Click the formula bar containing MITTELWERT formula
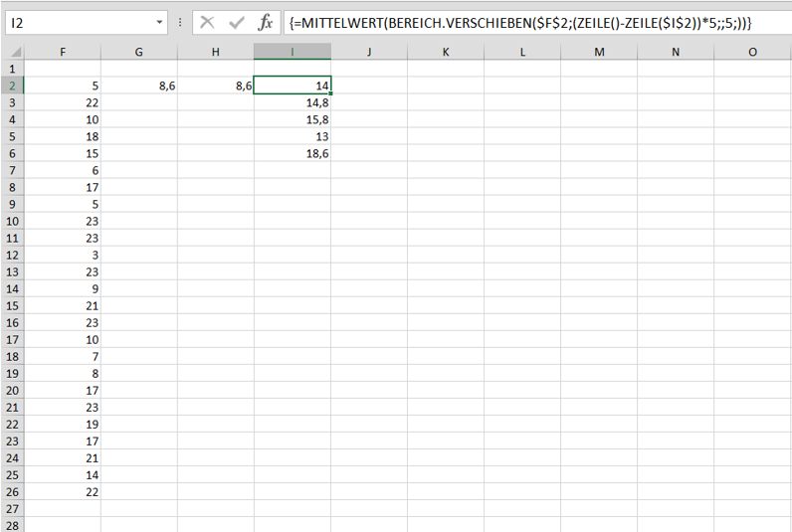792x532 pixels. (x=537, y=23)
